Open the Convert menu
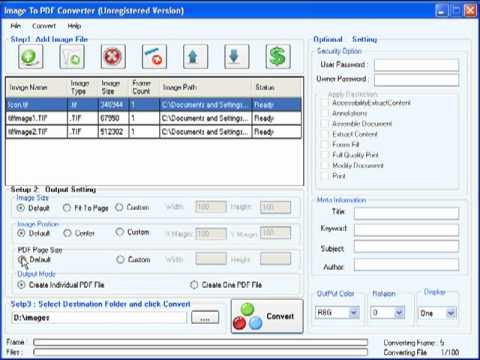 [44, 26]
